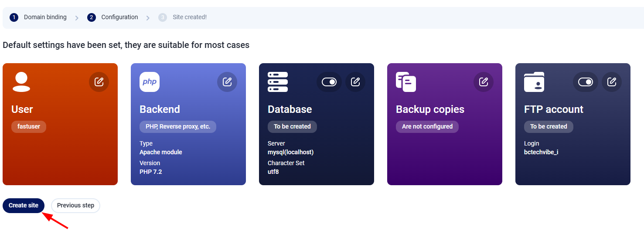Open Database edit pencil icon
644x234 pixels.
coord(355,82)
